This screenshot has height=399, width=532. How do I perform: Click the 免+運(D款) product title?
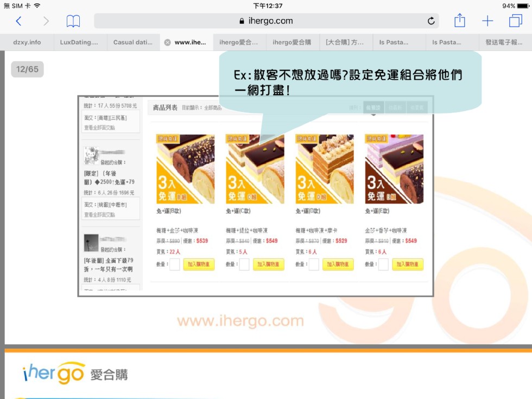click(308, 211)
